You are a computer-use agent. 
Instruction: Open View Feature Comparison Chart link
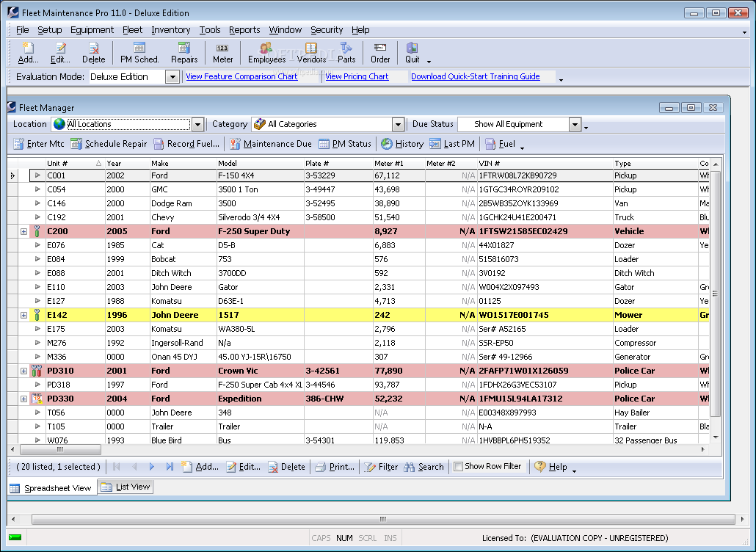241,76
